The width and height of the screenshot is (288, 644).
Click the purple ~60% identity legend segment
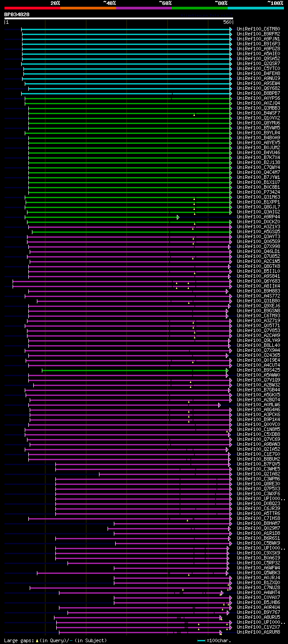(144, 8)
